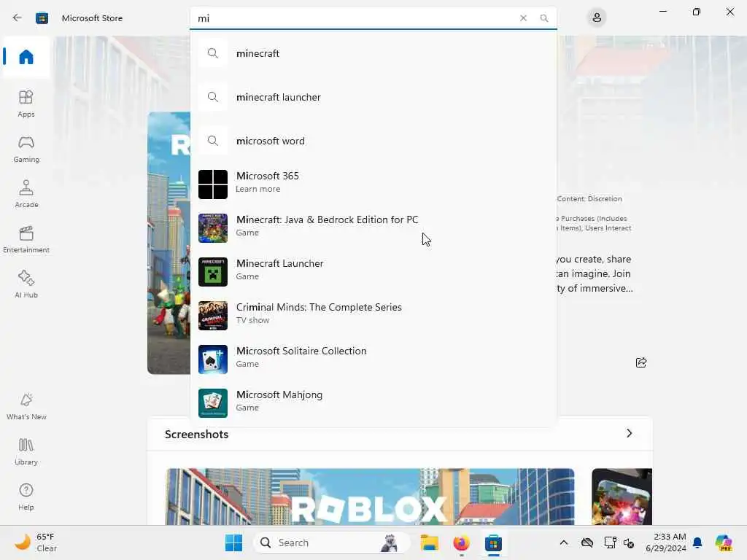The width and height of the screenshot is (747, 560).
Task: Open the Copilot preview taskbar icon
Action: pyautogui.click(x=723, y=542)
